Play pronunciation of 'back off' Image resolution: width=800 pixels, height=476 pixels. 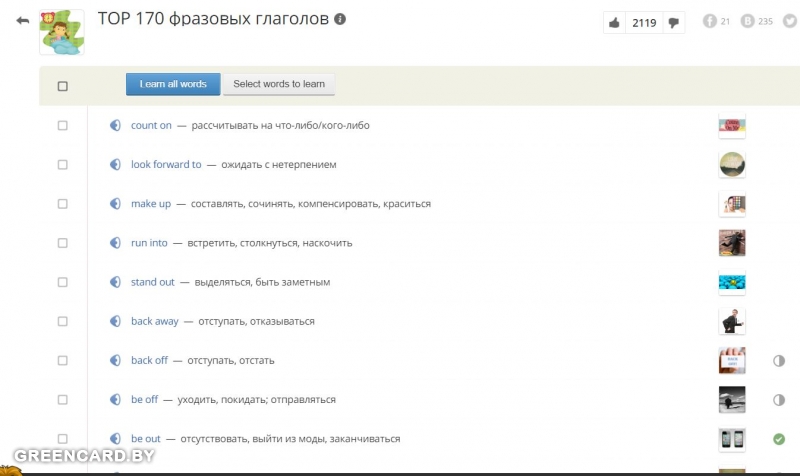[115, 361]
